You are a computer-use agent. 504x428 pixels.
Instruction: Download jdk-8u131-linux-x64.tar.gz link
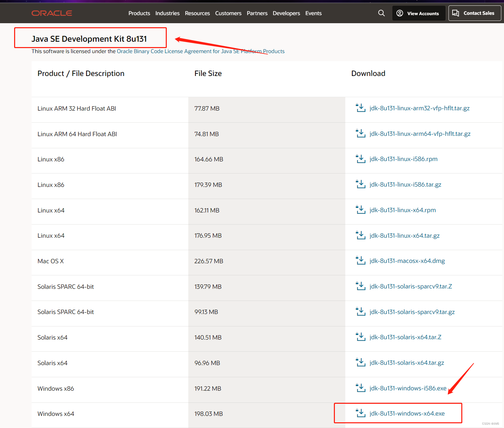pos(404,236)
